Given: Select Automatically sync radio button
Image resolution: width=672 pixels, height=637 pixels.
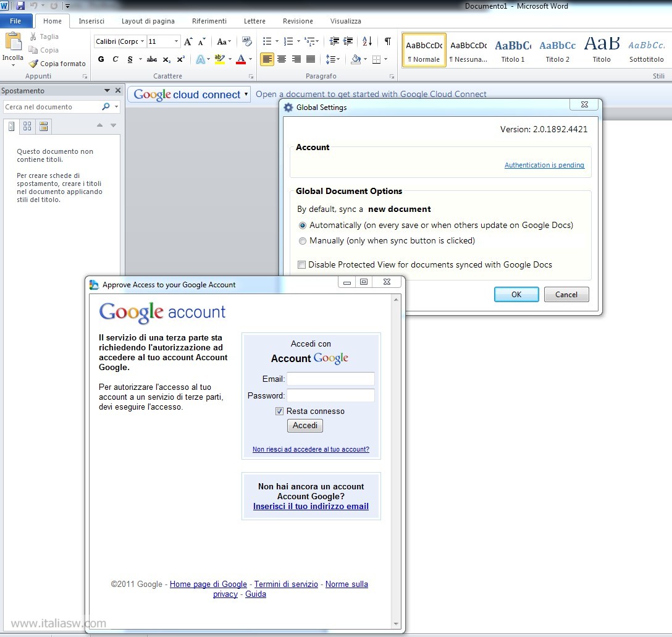Looking at the screenshot, I should 303,226.
